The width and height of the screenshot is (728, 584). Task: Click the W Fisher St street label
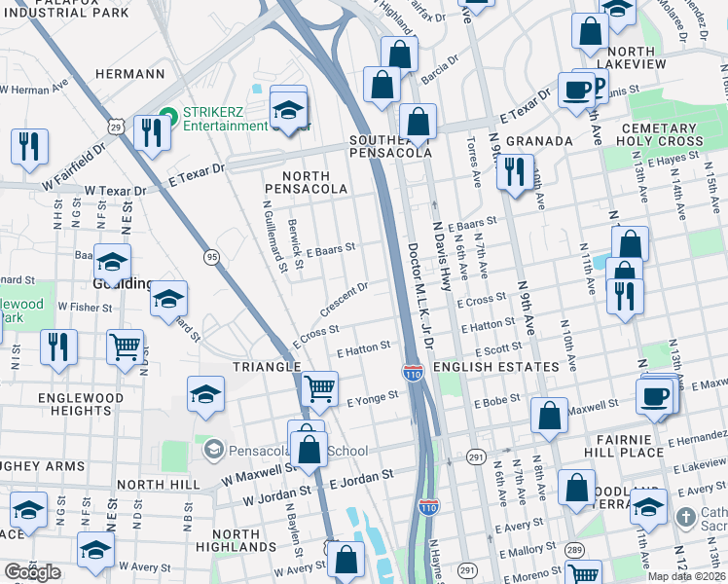(85, 308)
